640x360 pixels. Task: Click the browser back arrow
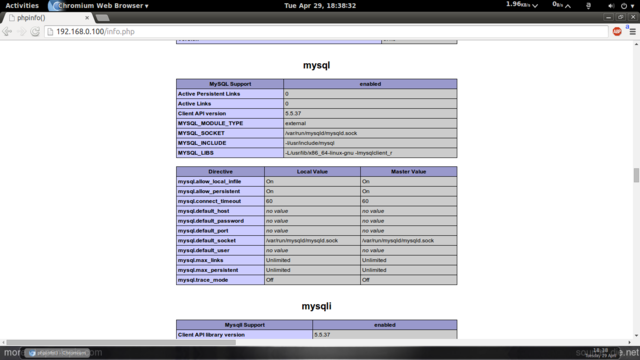coord(7,31)
